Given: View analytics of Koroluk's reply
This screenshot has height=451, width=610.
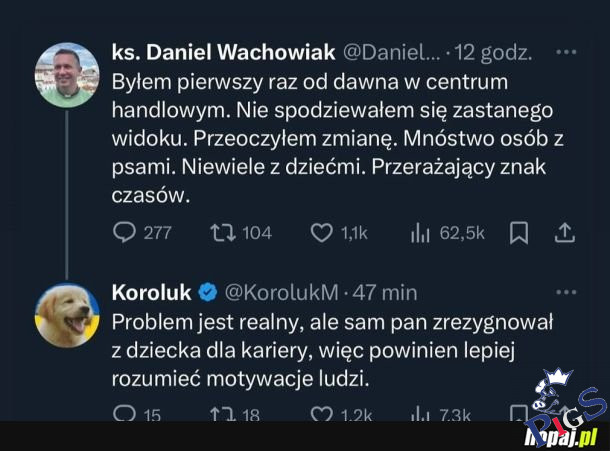Looking at the screenshot, I should tap(420, 414).
